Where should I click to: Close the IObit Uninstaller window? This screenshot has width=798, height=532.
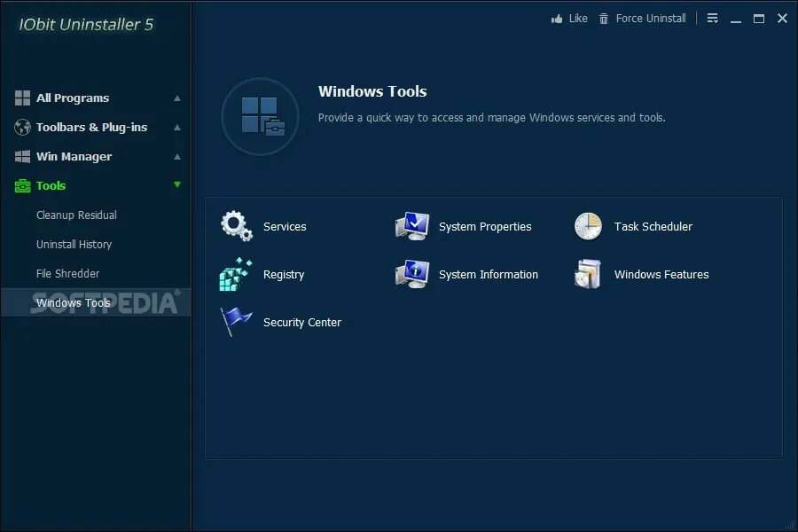coord(782,19)
